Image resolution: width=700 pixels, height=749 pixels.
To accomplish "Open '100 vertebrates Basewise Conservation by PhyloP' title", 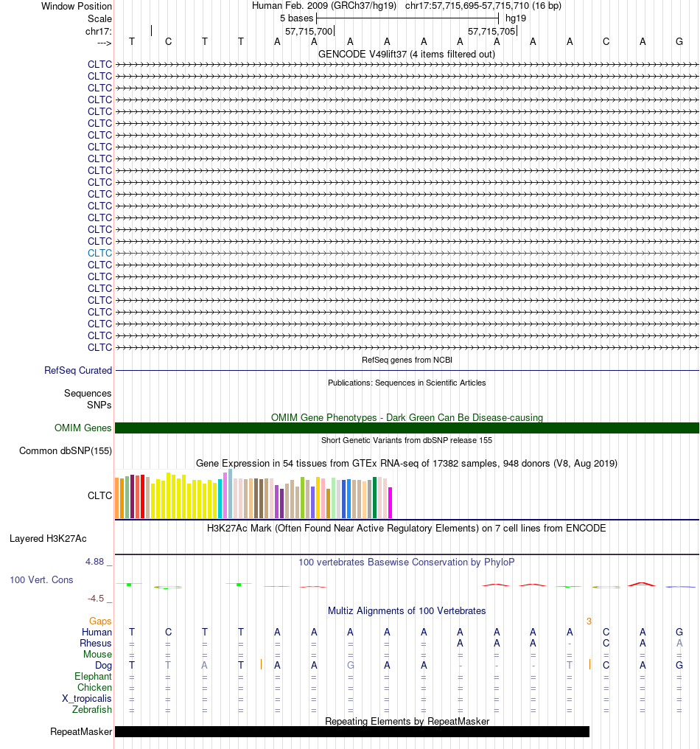I will pos(407,562).
